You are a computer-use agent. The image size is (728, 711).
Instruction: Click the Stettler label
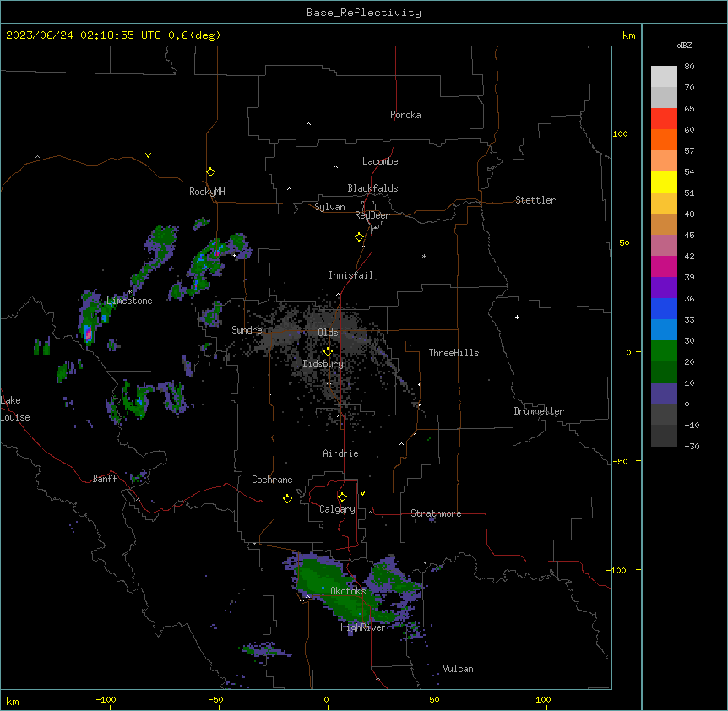pos(535,200)
